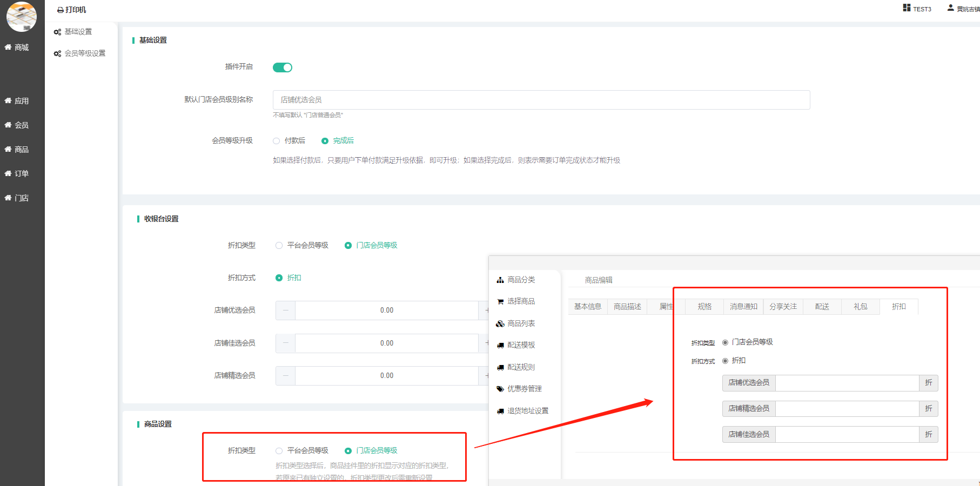980x486 pixels.
Task: Click the home icon next to 商城
Action: [8, 48]
